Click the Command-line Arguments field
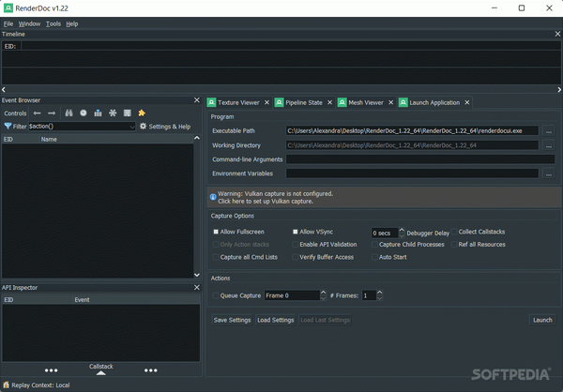 [420, 159]
